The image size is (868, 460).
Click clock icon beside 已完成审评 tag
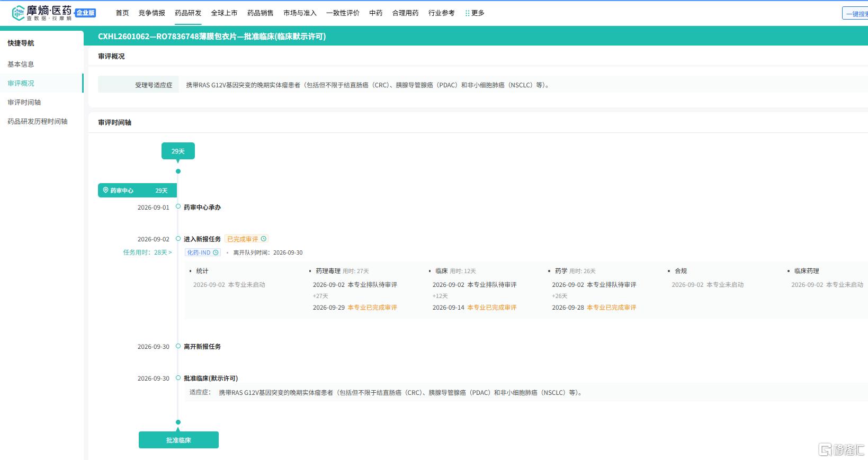click(264, 239)
